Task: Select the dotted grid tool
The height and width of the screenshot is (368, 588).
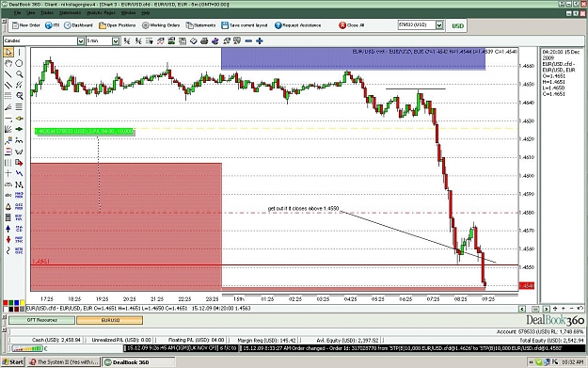Action: point(8,96)
